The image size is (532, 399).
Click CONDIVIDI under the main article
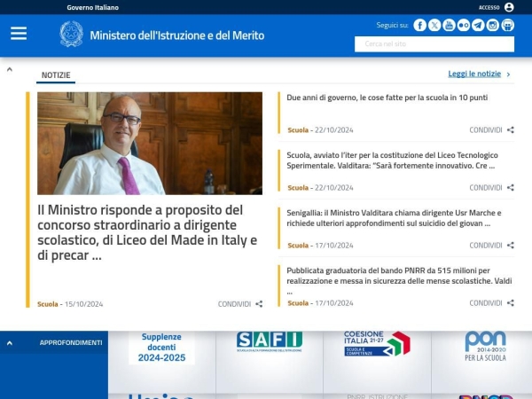point(234,304)
